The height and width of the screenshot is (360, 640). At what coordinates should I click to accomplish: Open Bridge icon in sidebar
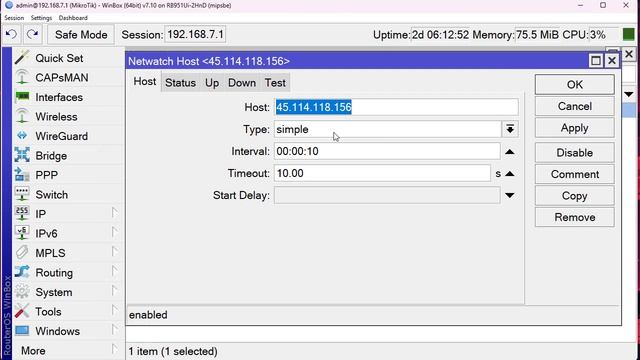tap(22, 156)
